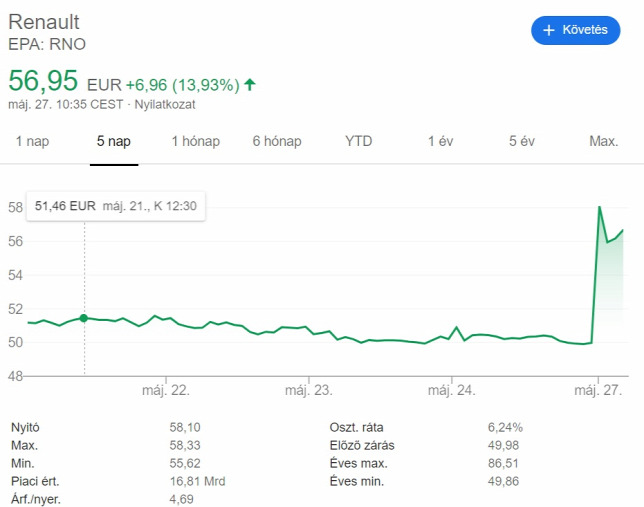Select the YTD tab

358,141
